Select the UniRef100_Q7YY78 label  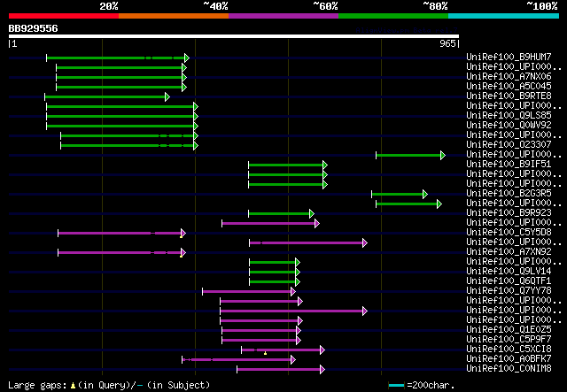click(509, 291)
